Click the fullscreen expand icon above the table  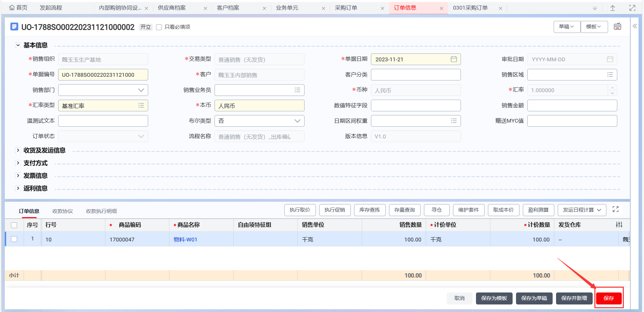point(616,209)
